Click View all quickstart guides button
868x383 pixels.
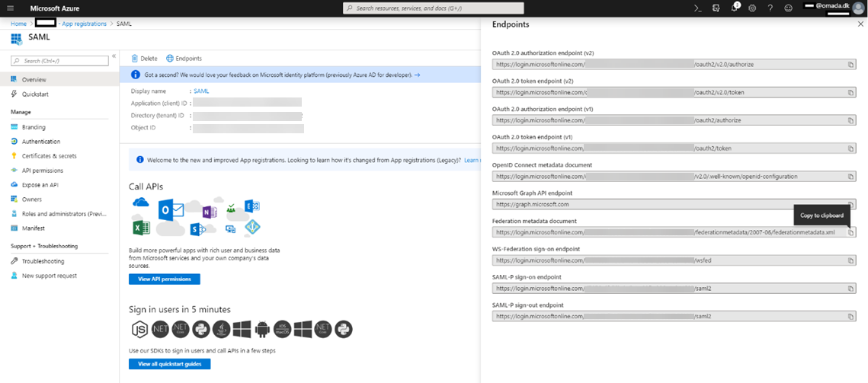[x=169, y=364]
